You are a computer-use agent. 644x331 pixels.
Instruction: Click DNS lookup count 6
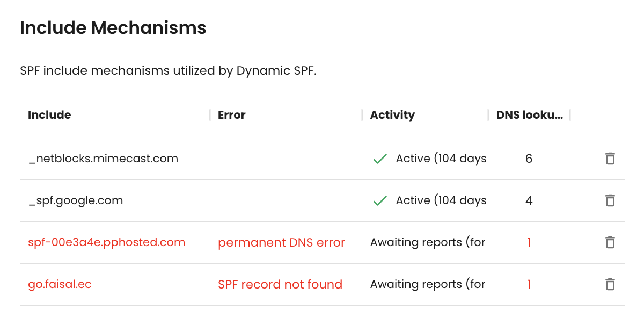(x=529, y=159)
